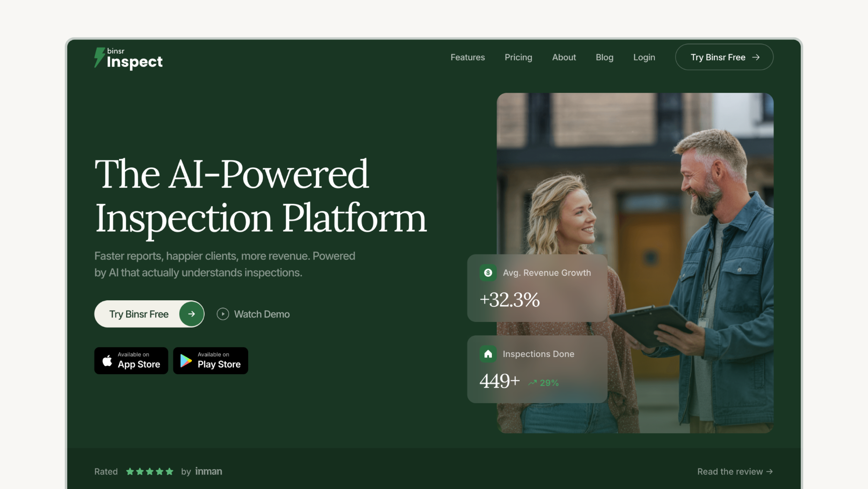Click the Google Play triangle icon
This screenshot has width=868, height=489.
coord(186,361)
